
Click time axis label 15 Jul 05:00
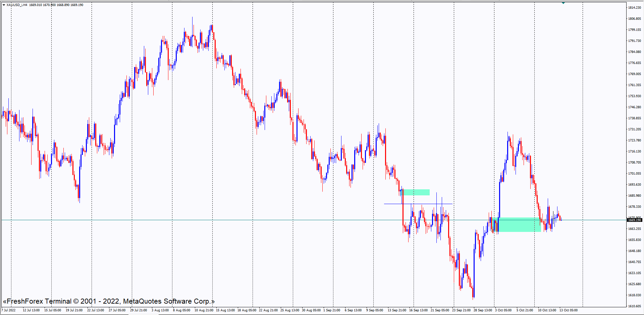point(53,310)
